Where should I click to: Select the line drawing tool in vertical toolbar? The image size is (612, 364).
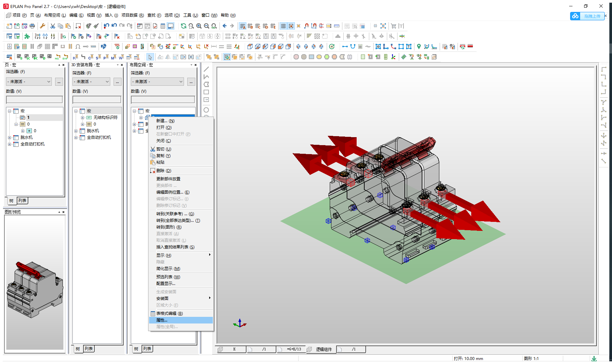pos(206,69)
